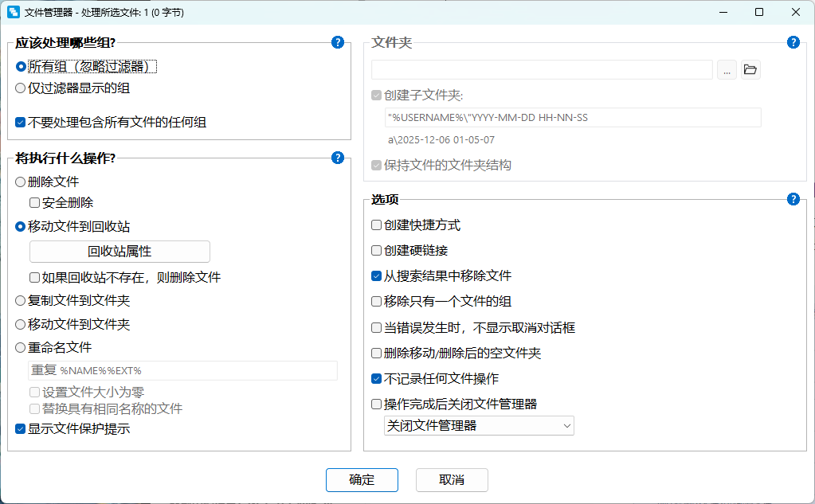Toggle 显示文件保护提示 checkbox
The image size is (815, 504).
(21, 429)
